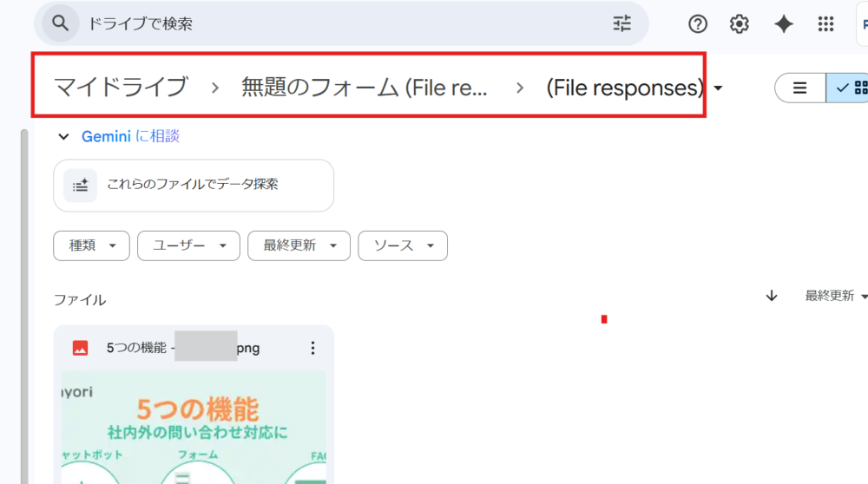The image size is (868, 484).
Task: Collapse the Gemini に相談 section
Action: point(63,136)
